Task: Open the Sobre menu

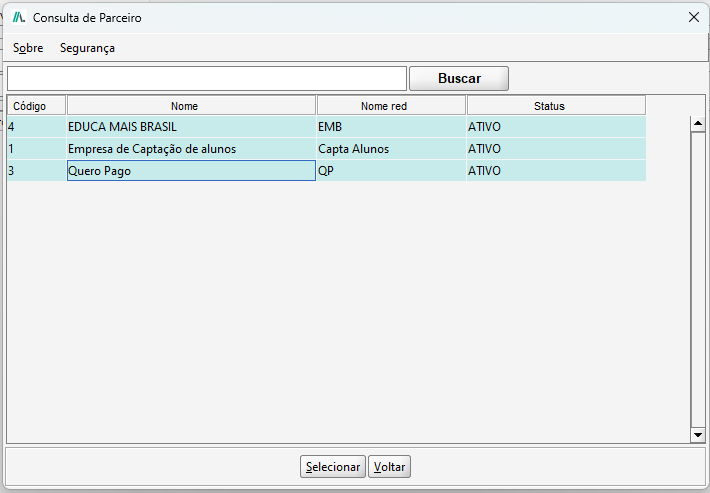Action: tap(28, 48)
